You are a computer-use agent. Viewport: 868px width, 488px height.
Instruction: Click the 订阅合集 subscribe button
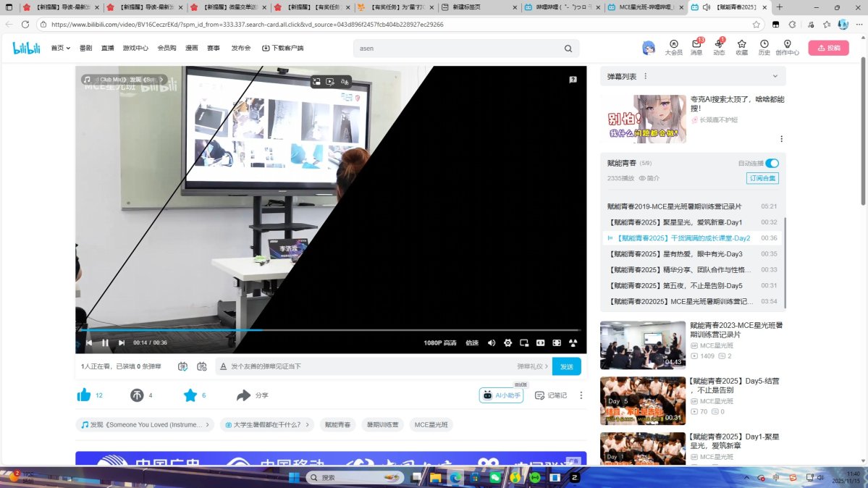pyautogui.click(x=762, y=178)
